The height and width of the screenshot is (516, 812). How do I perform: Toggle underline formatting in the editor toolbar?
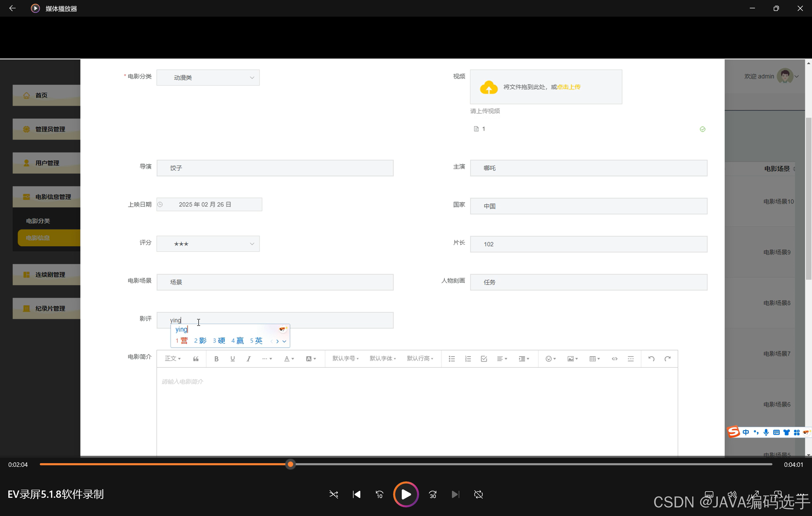pyautogui.click(x=232, y=359)
